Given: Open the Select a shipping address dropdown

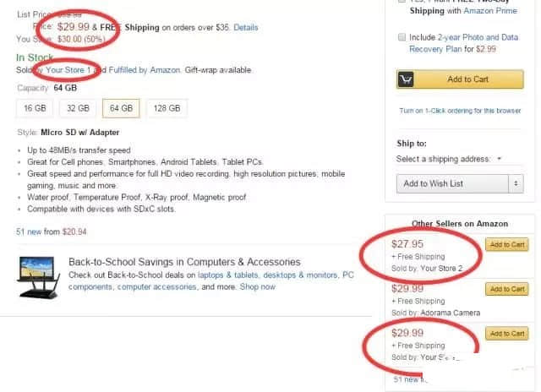Looking at the screenshot, I should pyautogui.click(x=449, y=159).
